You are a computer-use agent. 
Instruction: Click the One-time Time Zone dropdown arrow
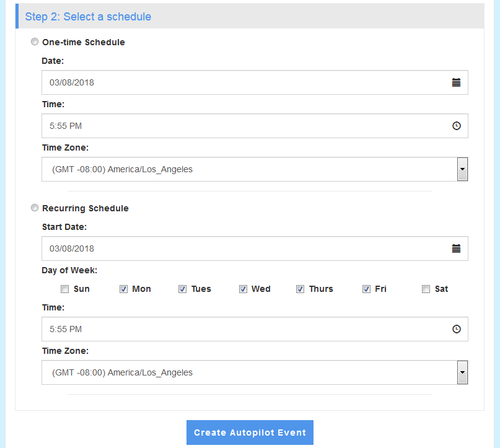point(462,169)
